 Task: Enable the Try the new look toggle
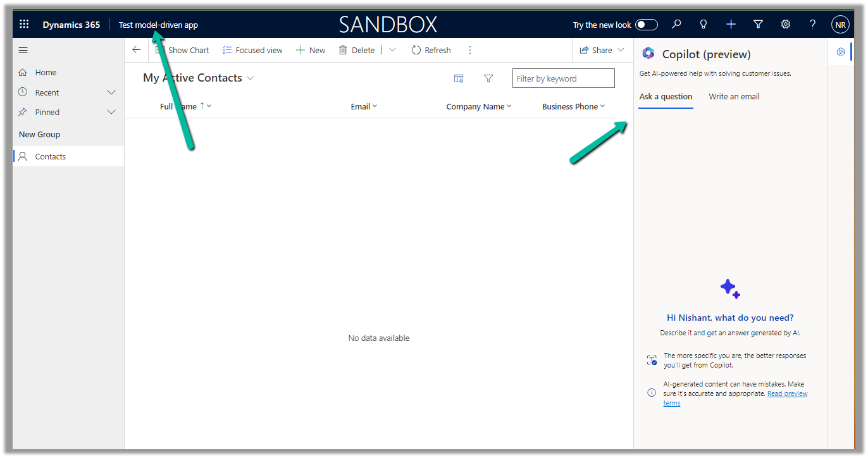pos(647,25)
